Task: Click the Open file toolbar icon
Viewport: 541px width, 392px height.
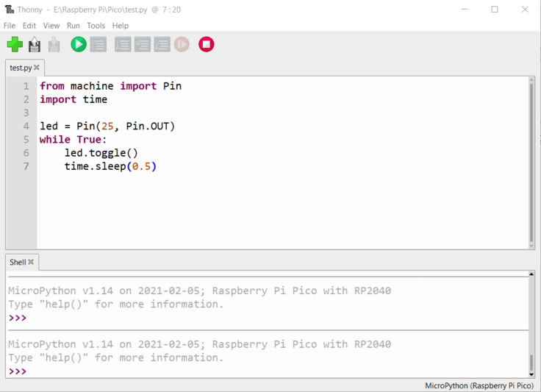Action: coord(35,45)
